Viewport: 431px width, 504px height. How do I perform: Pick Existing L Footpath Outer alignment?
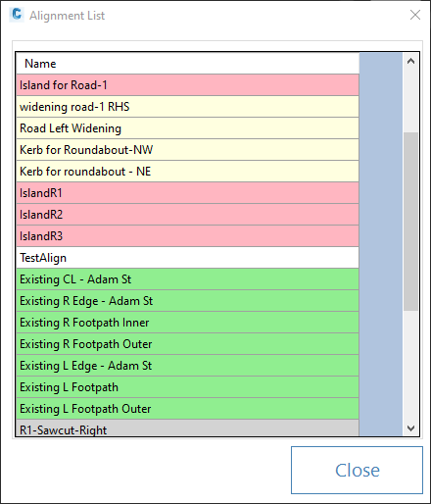tap(188, 409)
